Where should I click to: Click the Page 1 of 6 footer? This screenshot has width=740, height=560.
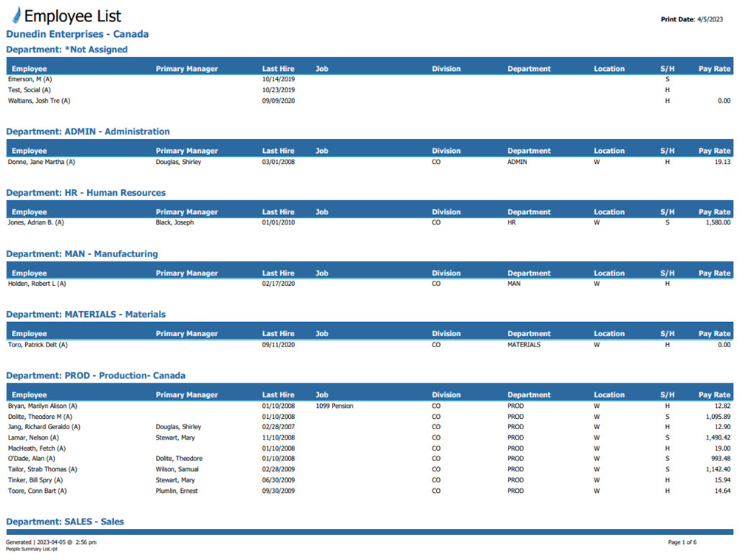point(682,542)
